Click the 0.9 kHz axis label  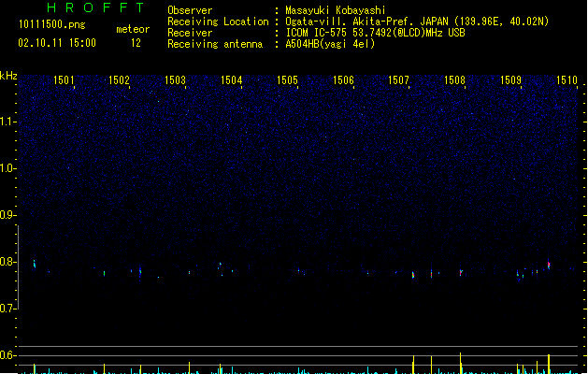pos(7,215)
